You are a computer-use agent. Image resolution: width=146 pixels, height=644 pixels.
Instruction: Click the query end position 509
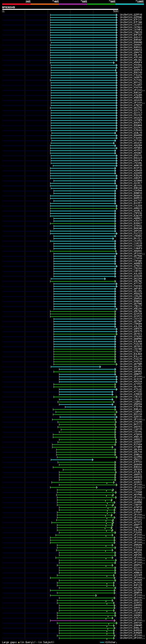coord(115,11)
